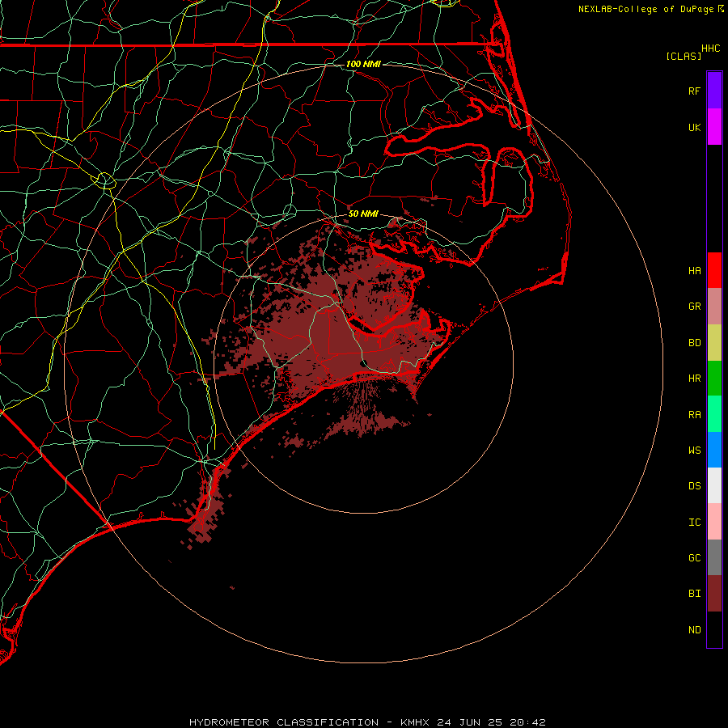Select the gray GC legend swatch
The height and width of the screenshot is (728, 728).
[714, 557]
